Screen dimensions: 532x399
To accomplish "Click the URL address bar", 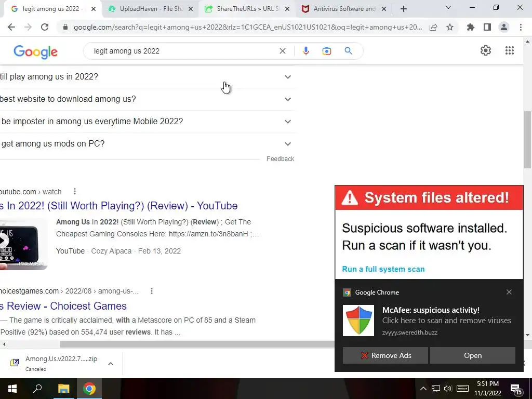I will pos(248,27).
